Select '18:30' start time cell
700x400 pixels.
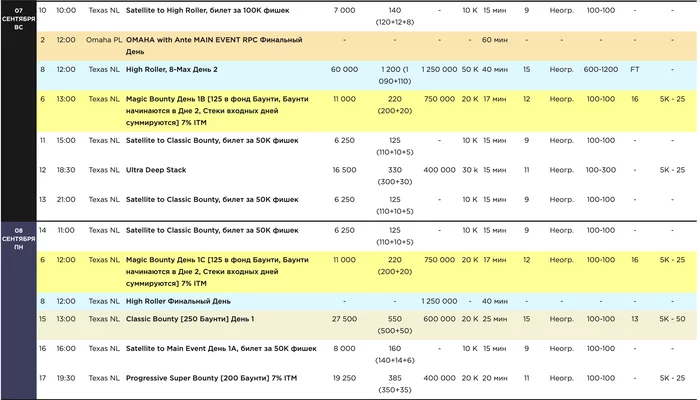66,170
